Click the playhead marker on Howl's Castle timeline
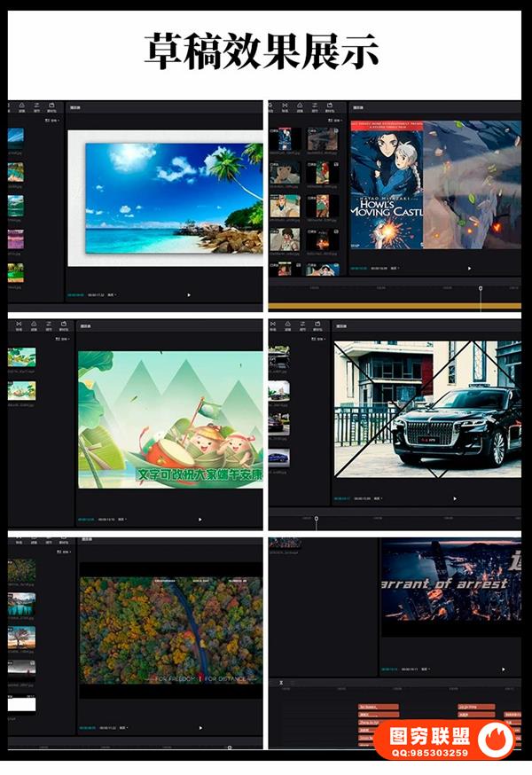 click(481, 288)
